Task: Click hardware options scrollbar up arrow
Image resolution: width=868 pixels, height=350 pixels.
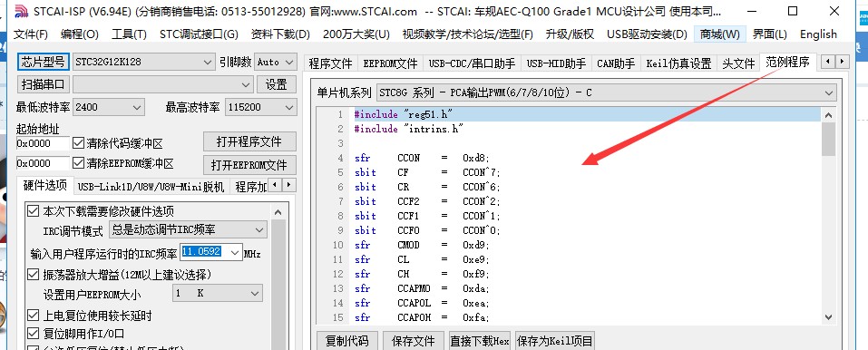Action: 278,211
